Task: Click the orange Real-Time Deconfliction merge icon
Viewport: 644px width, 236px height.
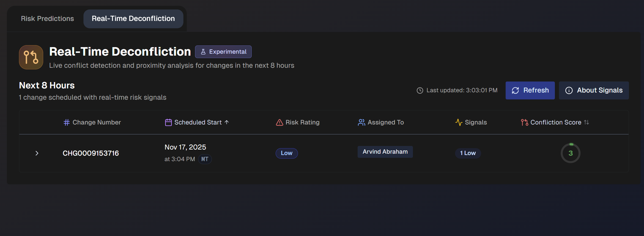Action: click(31, 57)
